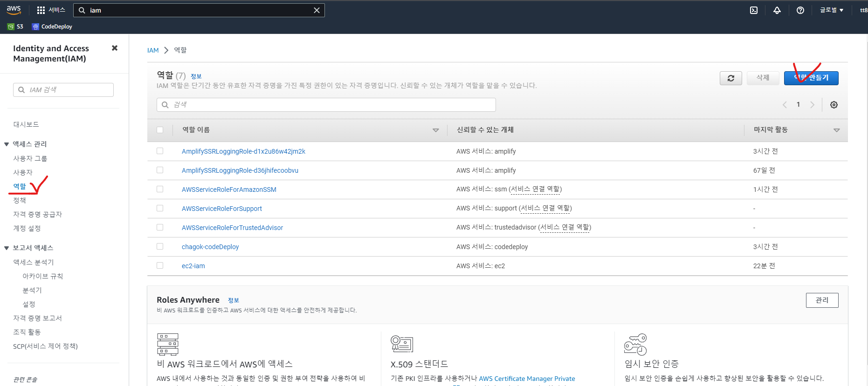Open the 서비스 services grid menu

coord(51,10)
